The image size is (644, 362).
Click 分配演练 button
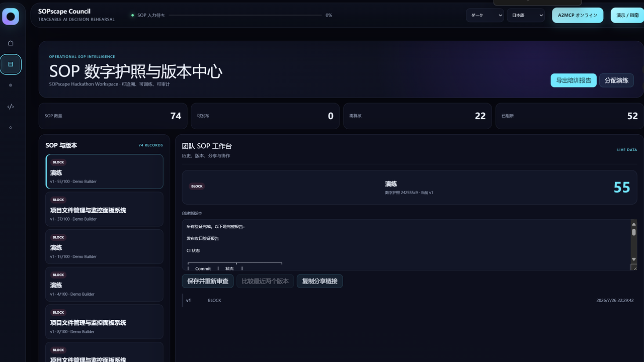616,80
